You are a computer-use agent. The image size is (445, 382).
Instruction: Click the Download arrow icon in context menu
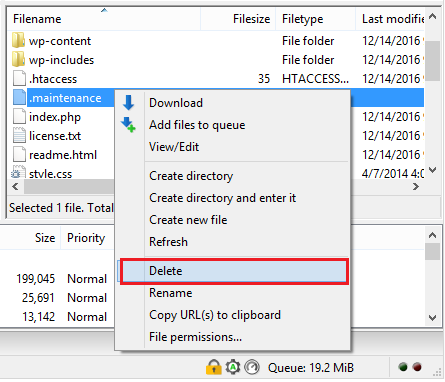click(x=128, y=103)
